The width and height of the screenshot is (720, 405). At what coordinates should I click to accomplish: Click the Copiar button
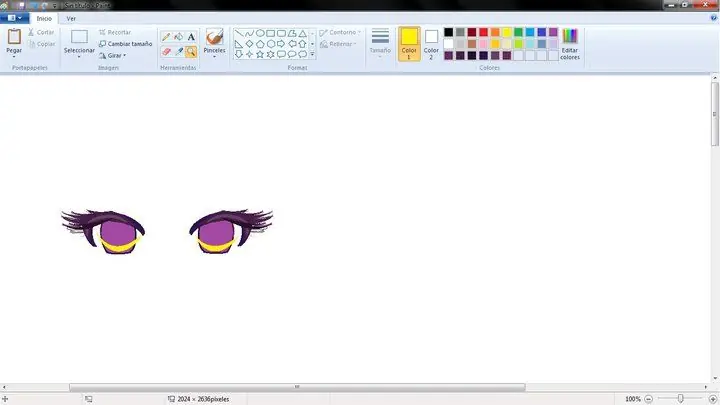point(41,44)
